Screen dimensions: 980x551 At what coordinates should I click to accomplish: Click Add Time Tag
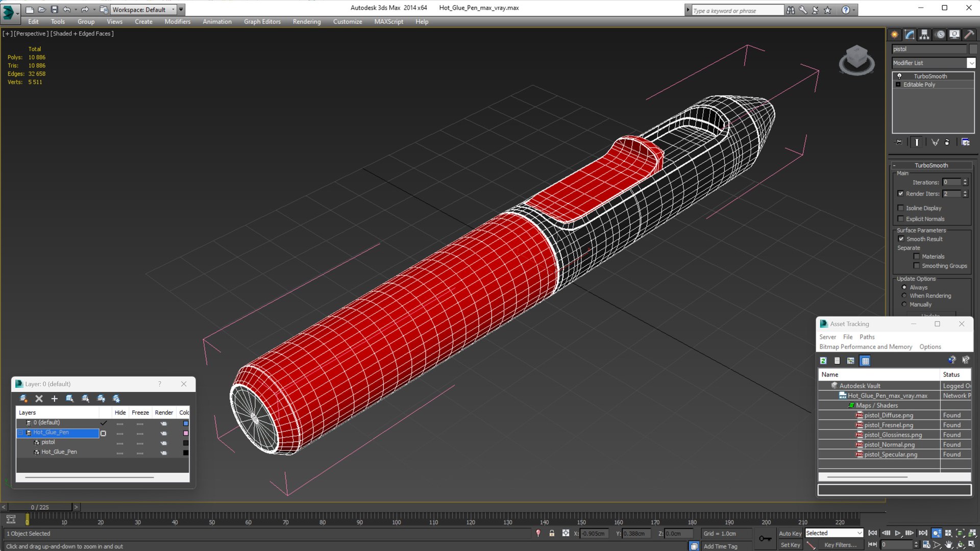pyautogui.click(x=720, y=546)
